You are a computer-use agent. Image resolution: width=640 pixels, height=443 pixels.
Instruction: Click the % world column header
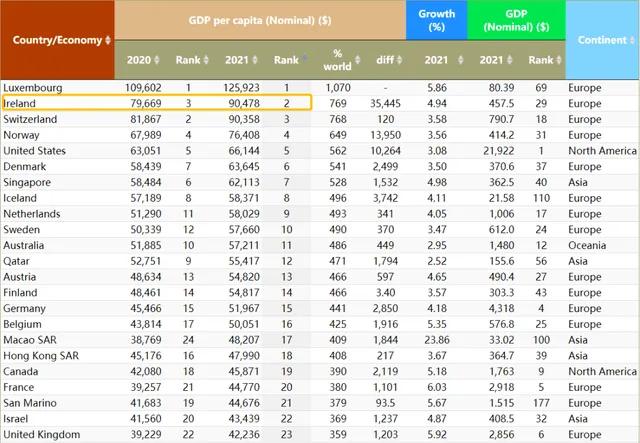(x=337, y=60)
